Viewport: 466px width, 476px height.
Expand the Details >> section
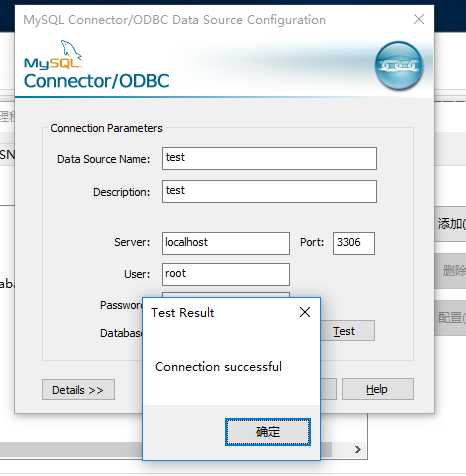(x=78, y=389)
